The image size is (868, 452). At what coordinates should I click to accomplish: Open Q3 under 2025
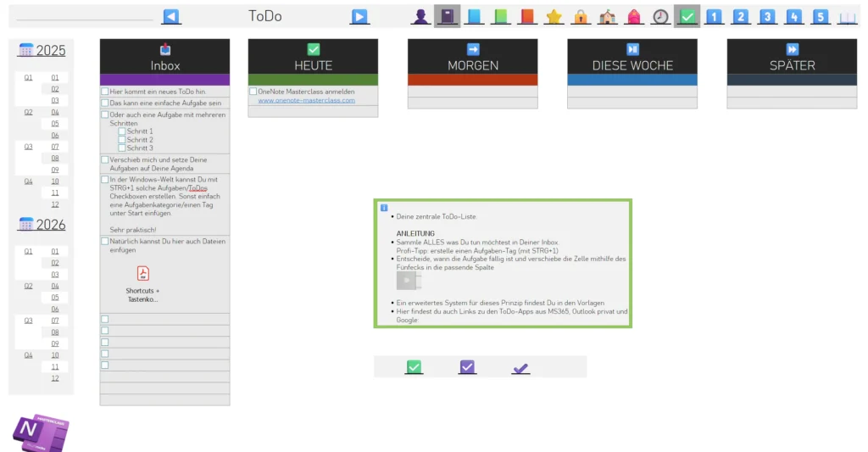[28, 147]
